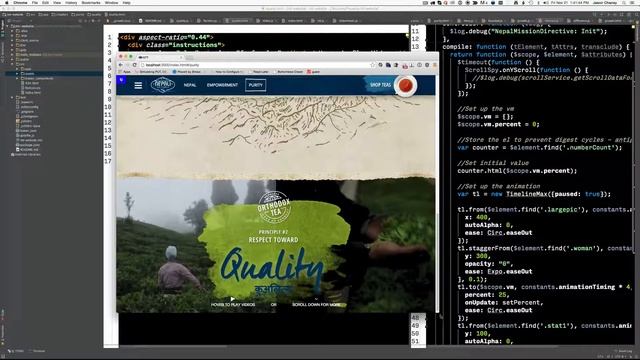
Task: Click class="instructions" in the left editor
Action: pyautogui.click(x=184, y=45)
